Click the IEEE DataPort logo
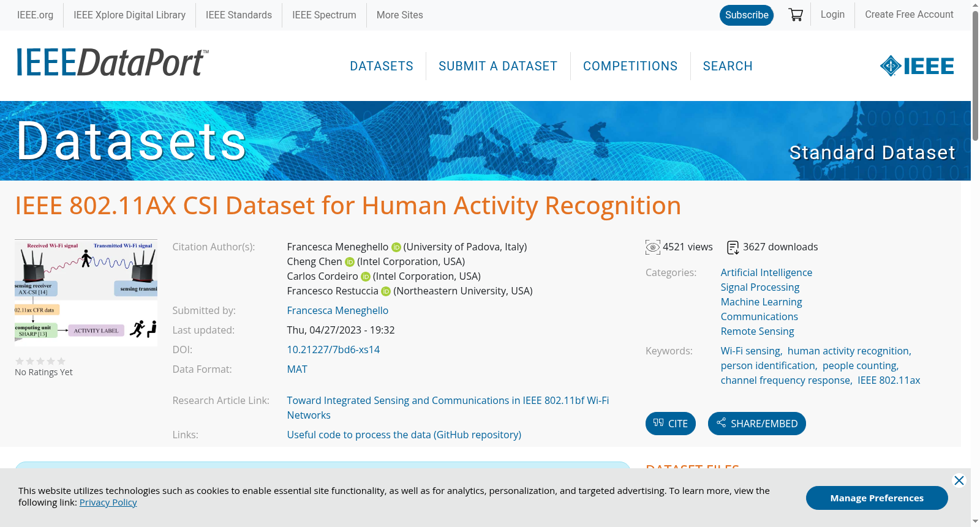This screenshot has height=527, width=980. (x=112, y=62)
